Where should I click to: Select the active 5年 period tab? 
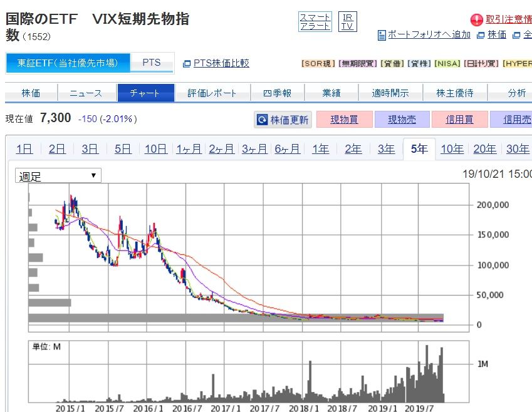click(419, 149)
